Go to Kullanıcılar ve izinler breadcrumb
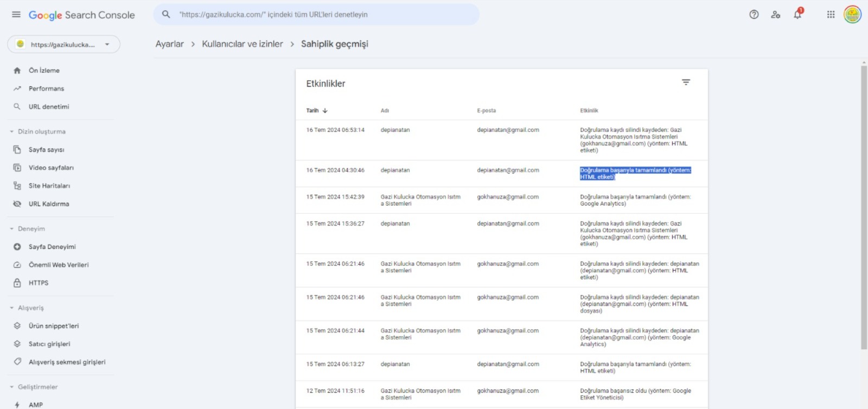This screenshot has width=868, height=409. 242,44
